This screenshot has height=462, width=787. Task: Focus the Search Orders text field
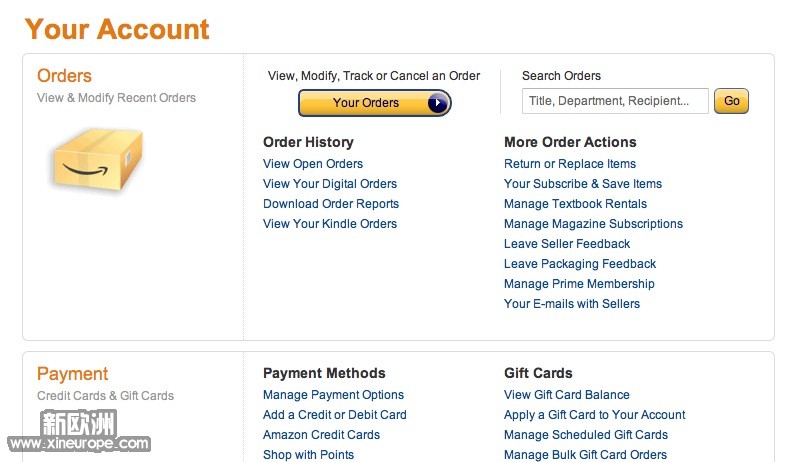[615, 101]
